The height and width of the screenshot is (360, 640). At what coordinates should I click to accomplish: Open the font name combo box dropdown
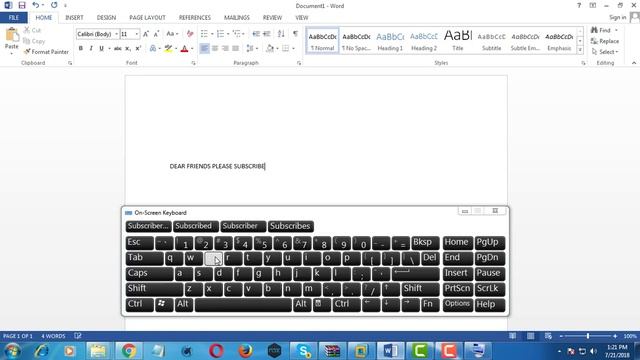point(117,34)
